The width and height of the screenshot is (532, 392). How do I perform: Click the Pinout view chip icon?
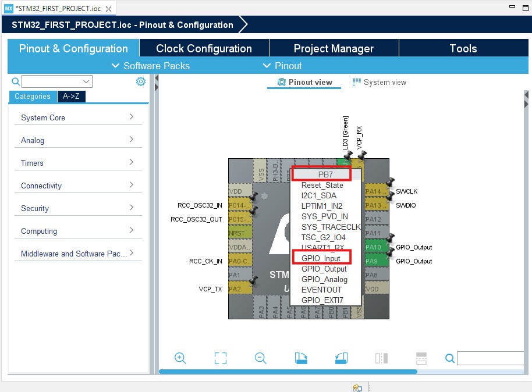282,82
